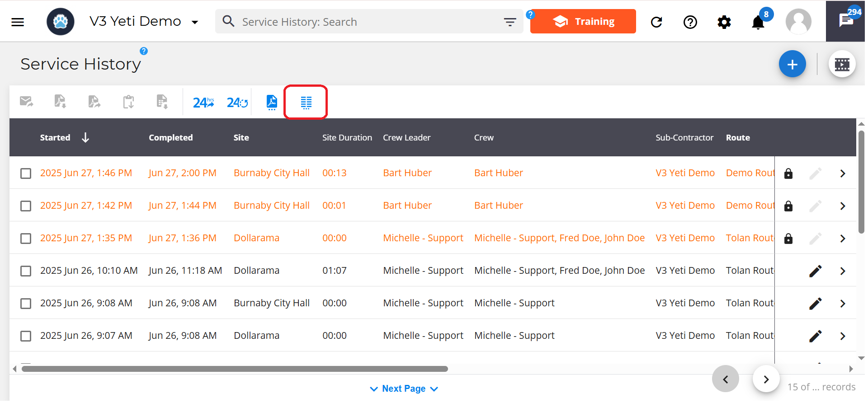The width and height of the screenshot is (868, 403).
Task: Open the chat messages panel icon
Action: [846, 21]
